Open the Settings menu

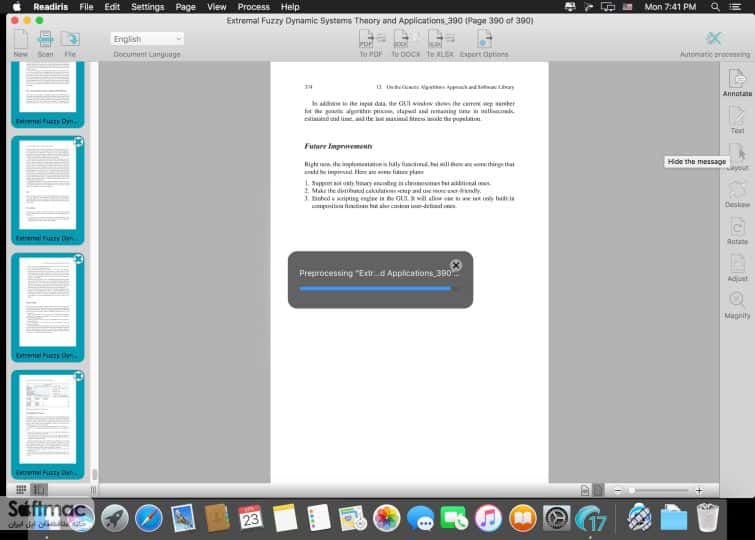[x=147, y=7]
